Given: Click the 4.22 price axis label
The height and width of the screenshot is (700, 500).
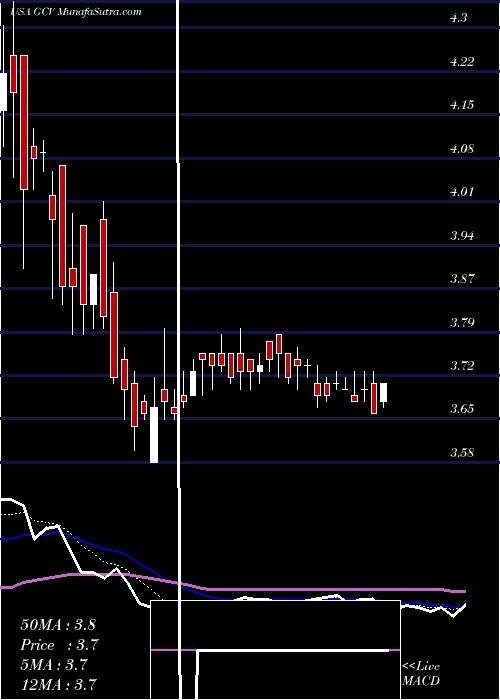Looking at the screenshot, I should [462, 62].
